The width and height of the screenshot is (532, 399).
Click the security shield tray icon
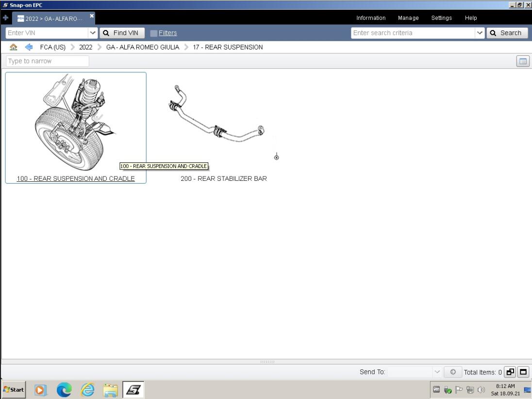[448, 390]
